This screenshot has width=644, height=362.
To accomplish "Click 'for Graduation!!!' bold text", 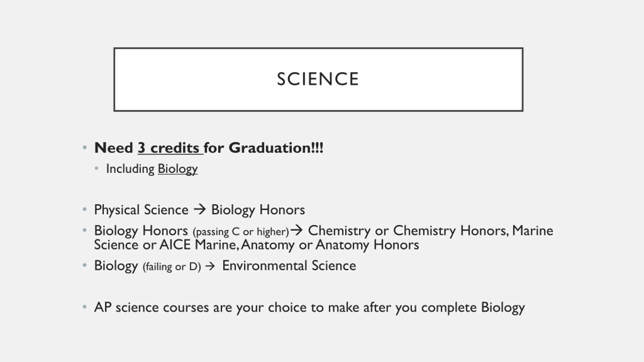I will (x=263, y=148).
